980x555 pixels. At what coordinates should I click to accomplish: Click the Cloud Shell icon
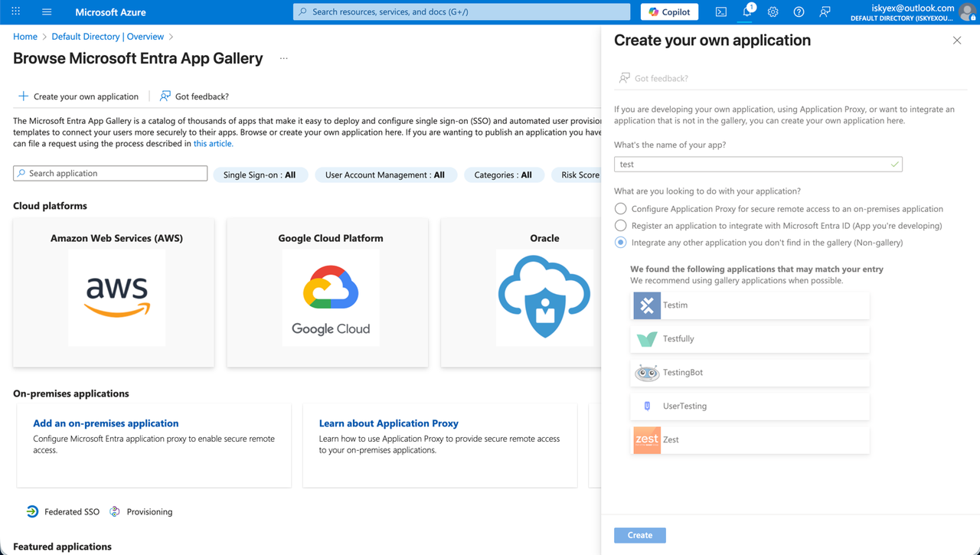[x=720, y=12]
